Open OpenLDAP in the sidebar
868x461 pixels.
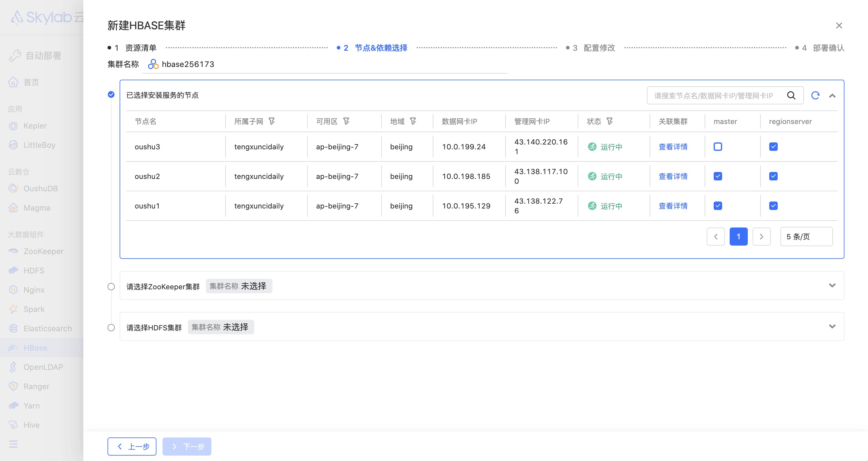coord(43,367)
